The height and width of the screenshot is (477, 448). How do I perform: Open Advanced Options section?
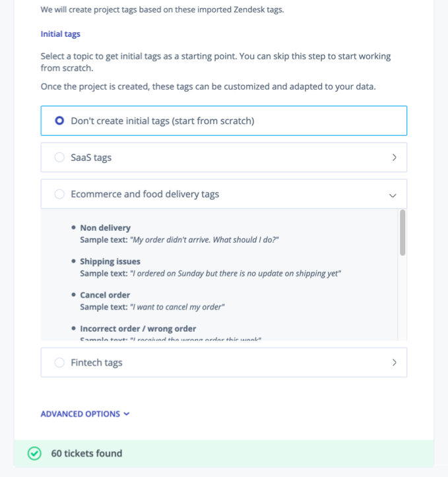tap(80, 414)
